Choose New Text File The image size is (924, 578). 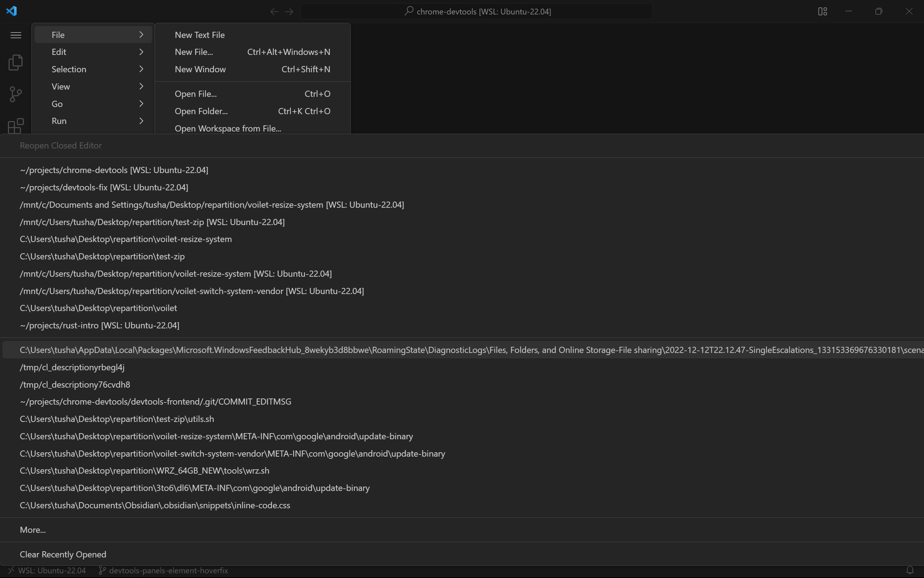pyautogui.click(x=252, y=35)
